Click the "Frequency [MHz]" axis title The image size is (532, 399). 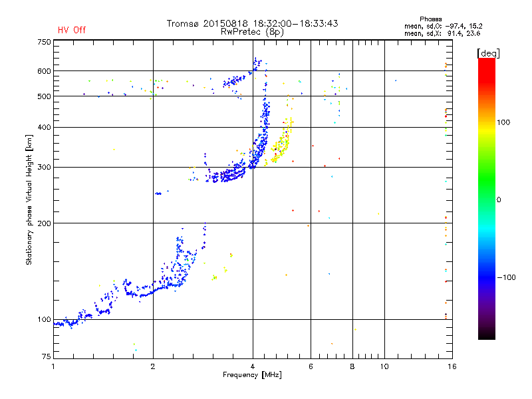(252, 375)
